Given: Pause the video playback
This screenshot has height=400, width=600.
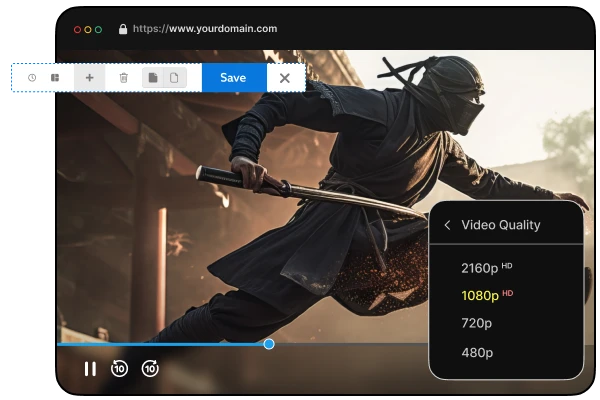Looking at the screenshot, I should [90, 369].
